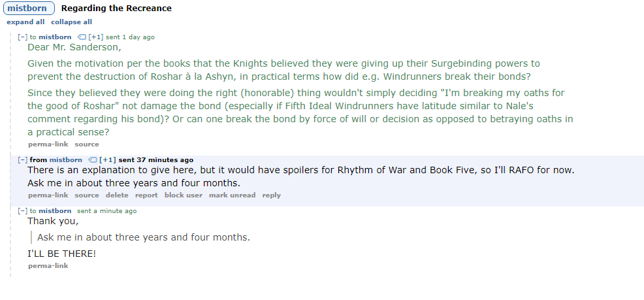Open the mistborn user tag in header
The width and height of the screenshot is (644, 300).
29,8
